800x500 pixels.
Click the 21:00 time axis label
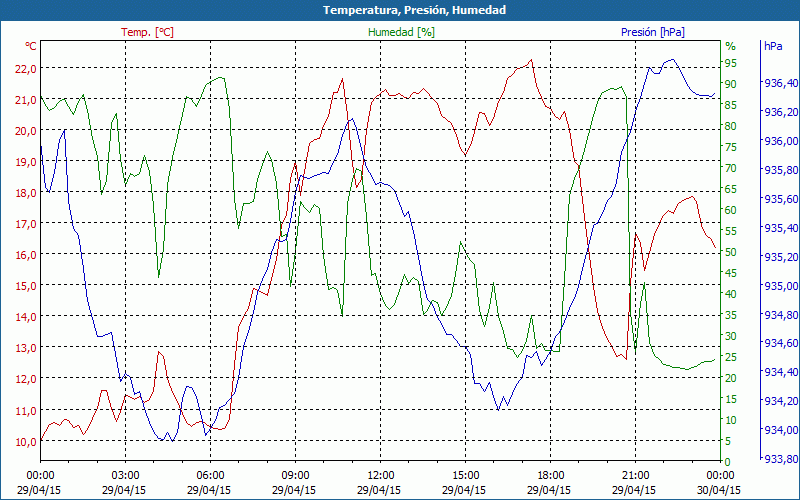[635, 476]
